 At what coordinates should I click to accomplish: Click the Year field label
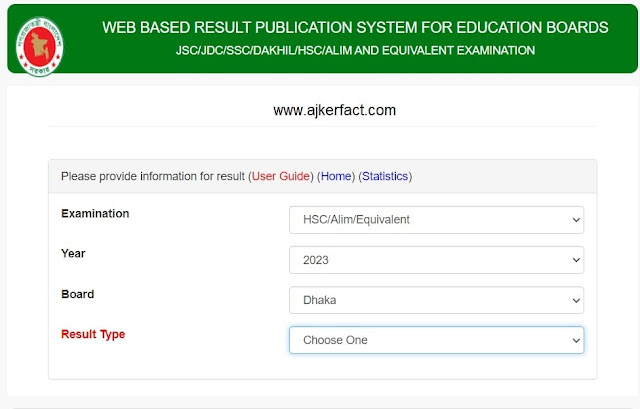pyautogui.click(x=75, y=254)
